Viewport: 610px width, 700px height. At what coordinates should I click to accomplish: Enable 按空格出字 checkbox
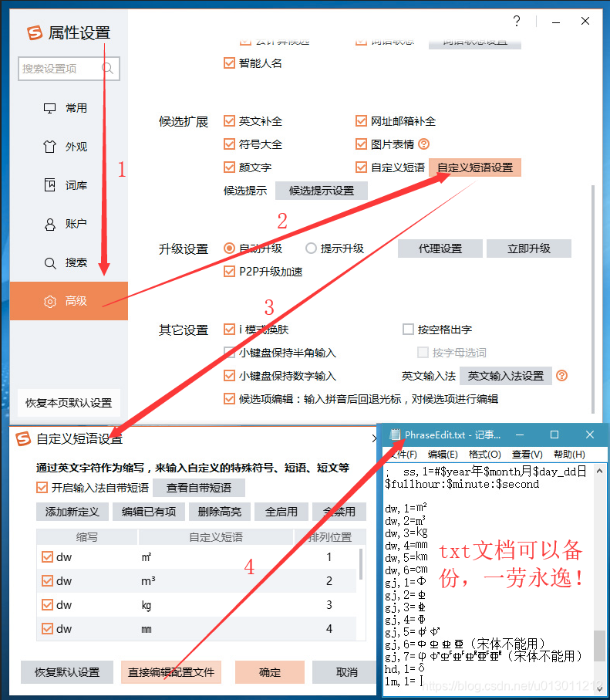click(x=408, y=330)
